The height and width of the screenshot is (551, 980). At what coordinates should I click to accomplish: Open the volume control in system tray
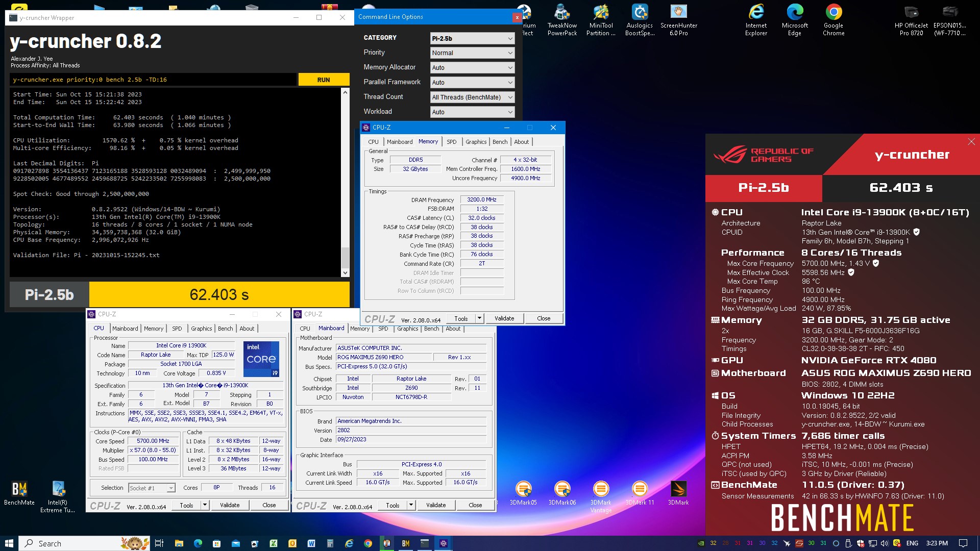click(885, 543)
